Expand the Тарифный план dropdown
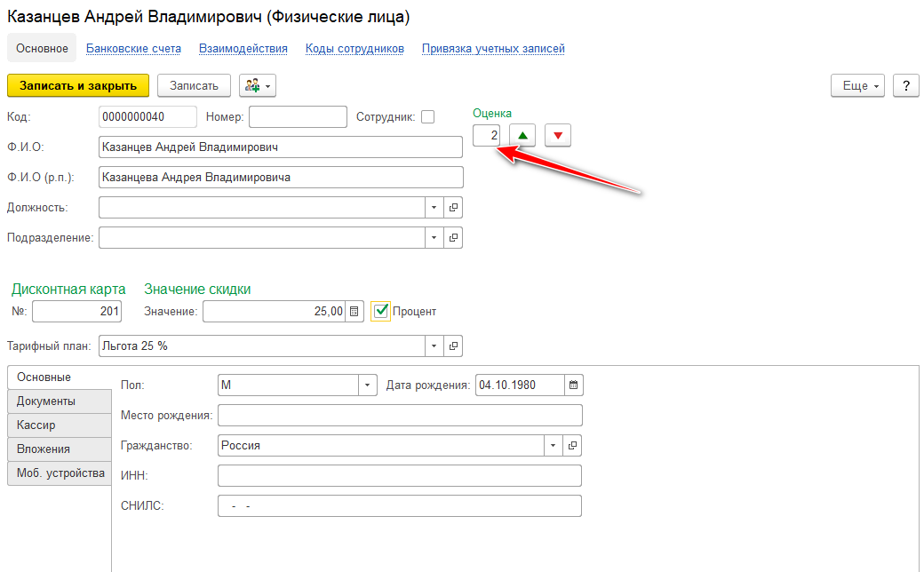 434,346
